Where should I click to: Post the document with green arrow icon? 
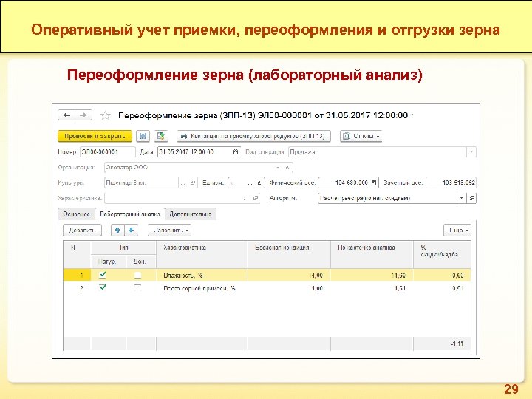pos(161,136)
